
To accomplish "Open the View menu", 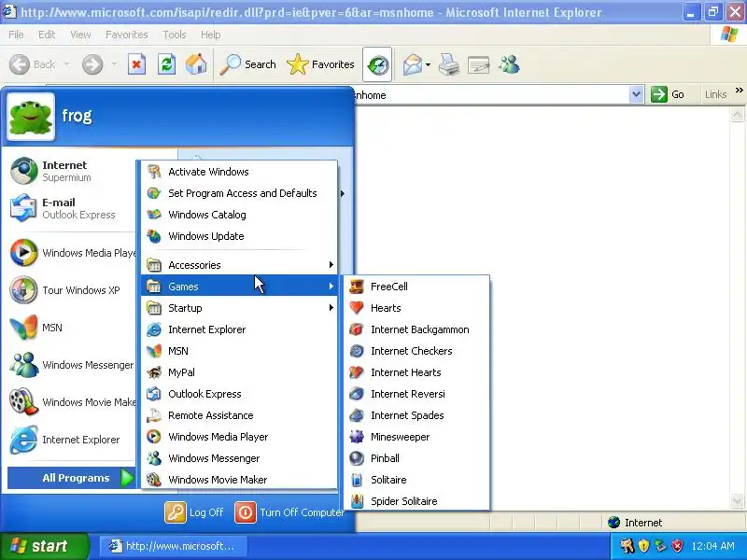I will [x=80, y=35].
